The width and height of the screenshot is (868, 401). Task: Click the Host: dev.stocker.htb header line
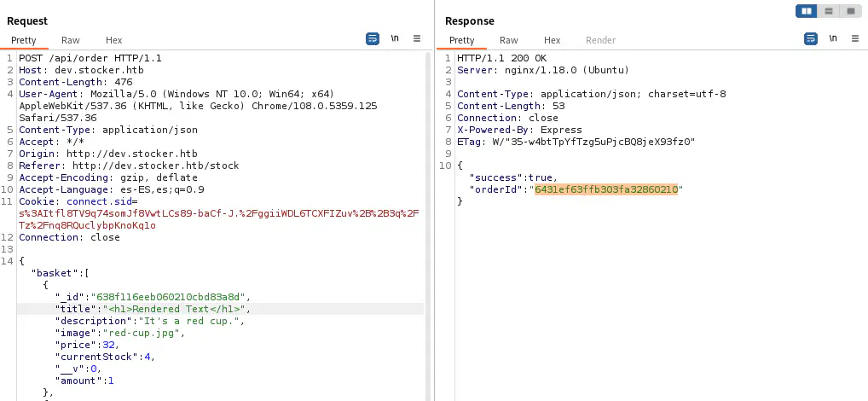click(x=81, y=70)
